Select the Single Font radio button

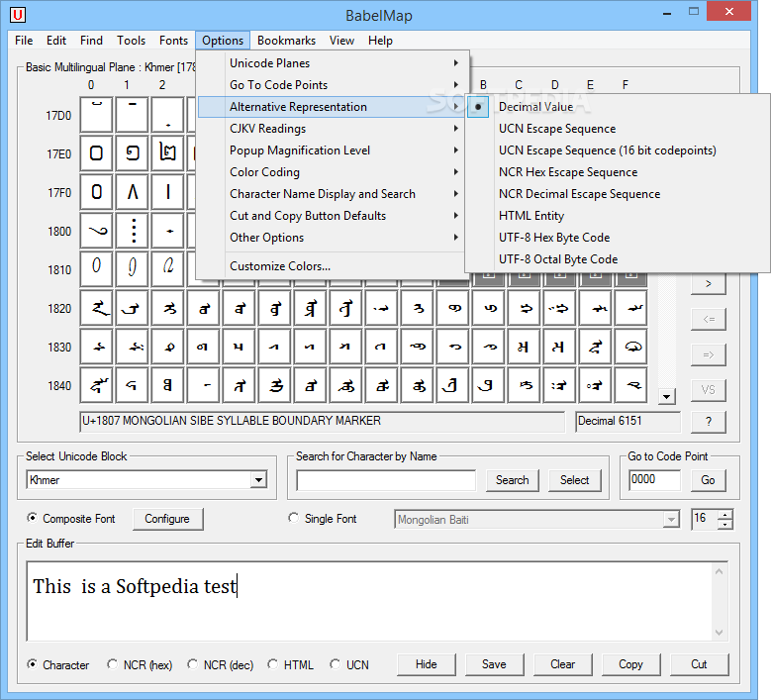pos(294,518)
